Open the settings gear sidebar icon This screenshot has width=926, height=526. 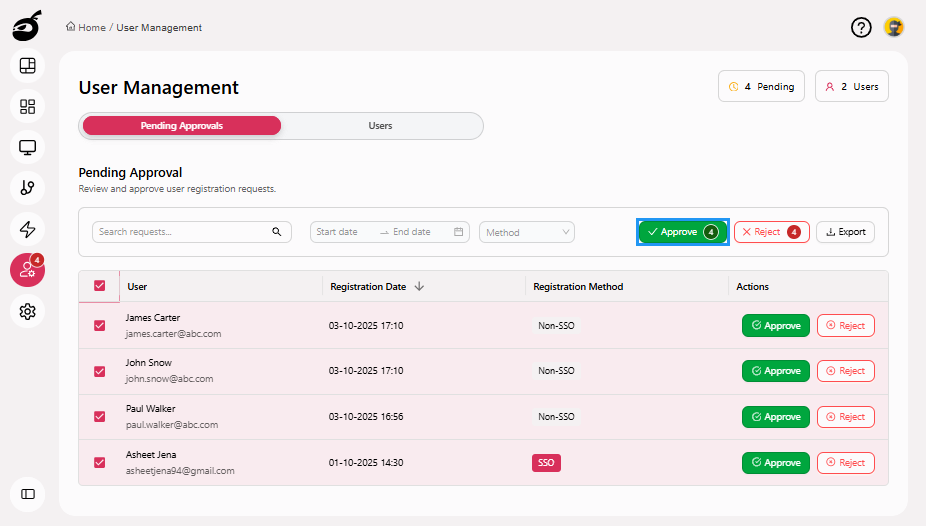[27, 311]
